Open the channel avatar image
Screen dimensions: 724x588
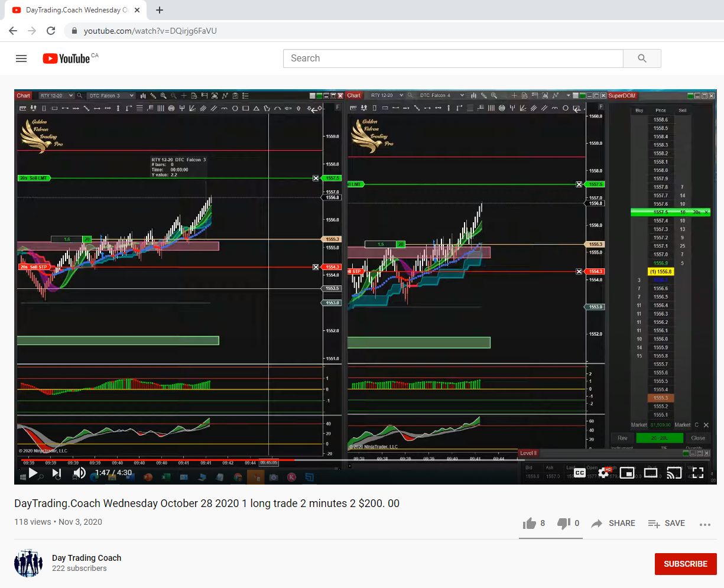pos(28,563)
